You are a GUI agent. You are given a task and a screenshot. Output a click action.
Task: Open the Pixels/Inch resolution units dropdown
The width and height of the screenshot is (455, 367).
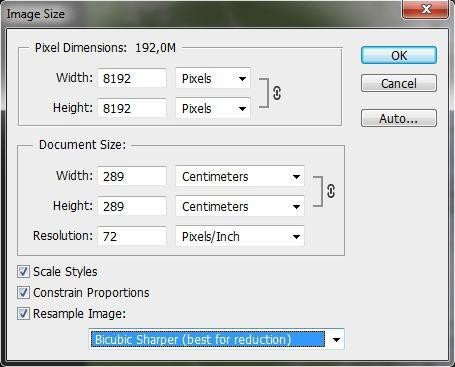[x=240, y=236]
